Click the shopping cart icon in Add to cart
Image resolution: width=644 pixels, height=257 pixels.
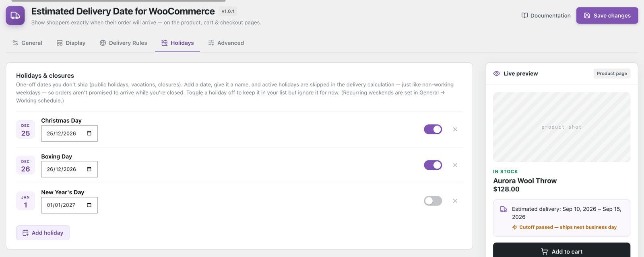click(x=545, y=252)
